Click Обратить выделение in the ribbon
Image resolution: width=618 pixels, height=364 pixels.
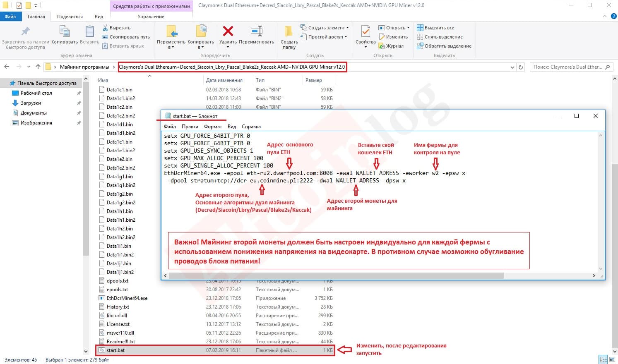pos(444,46)
